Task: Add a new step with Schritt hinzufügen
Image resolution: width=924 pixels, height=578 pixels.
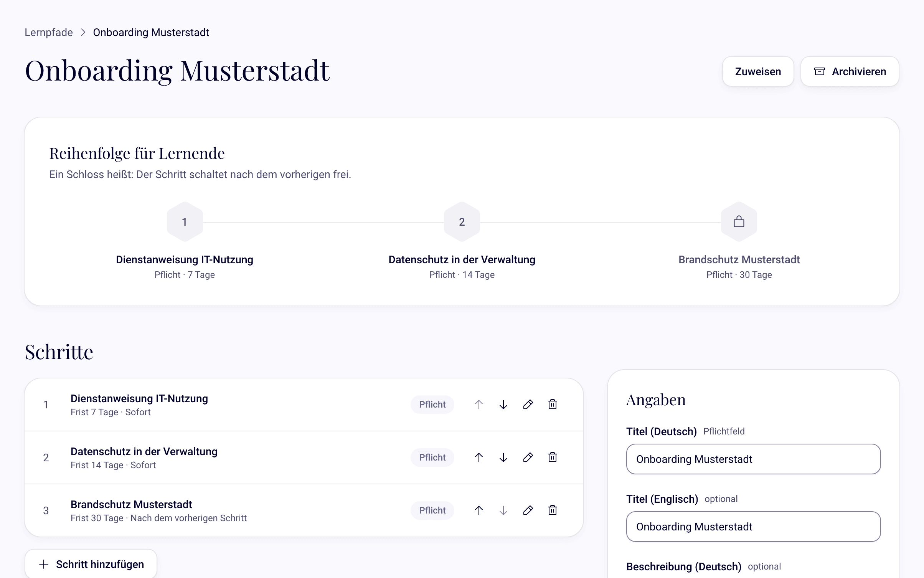Action: tap(91, 564)
